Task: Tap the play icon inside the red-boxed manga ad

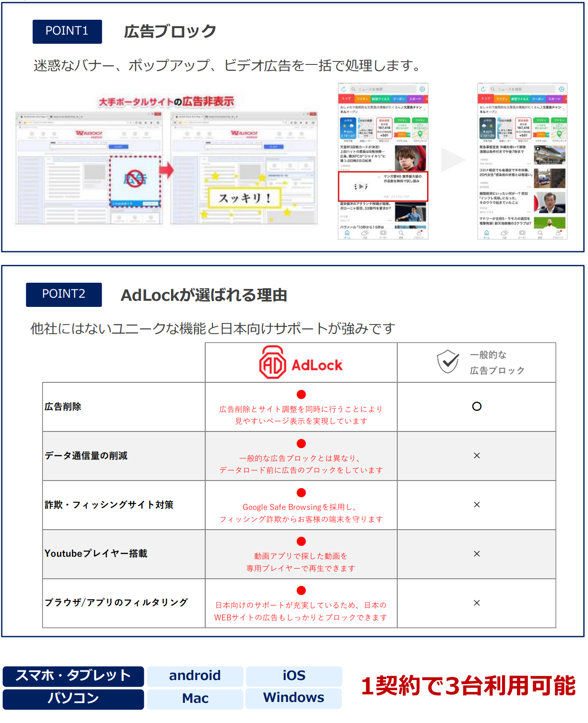Action: pos(361,186)
